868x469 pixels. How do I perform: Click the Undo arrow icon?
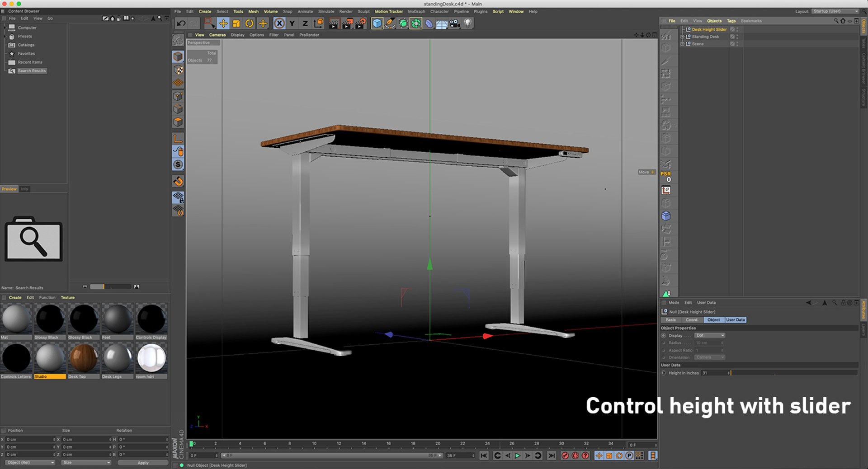click(x=181, y=23)
